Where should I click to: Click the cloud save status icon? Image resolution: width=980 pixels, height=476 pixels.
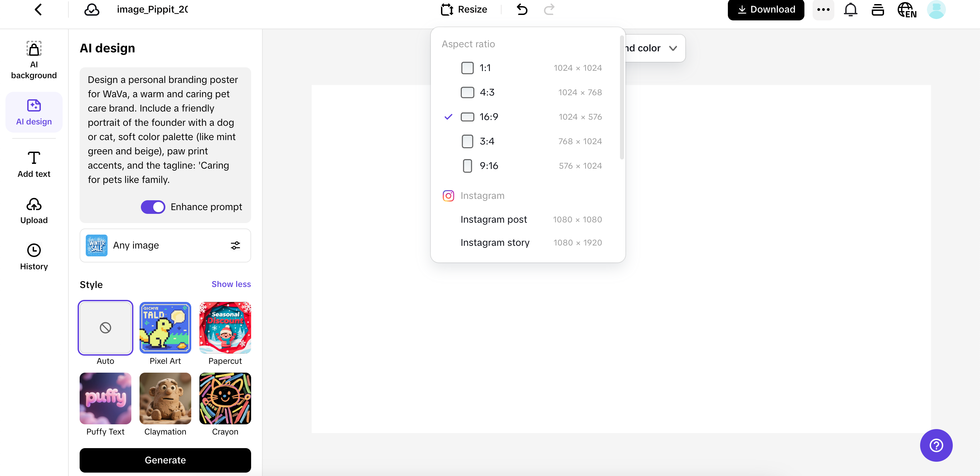click(x=92, y=10)
